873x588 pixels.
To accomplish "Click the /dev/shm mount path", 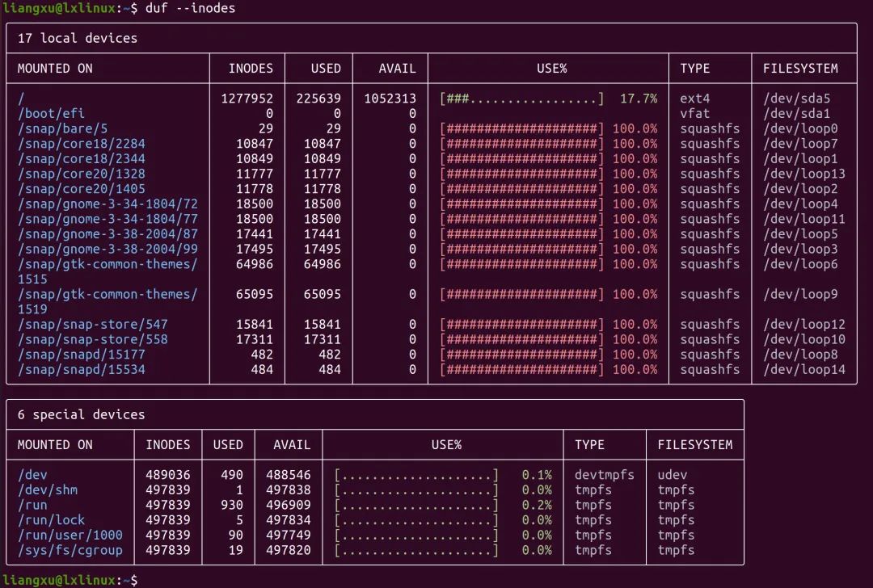I will pyautogui.click(x=48, y=489).
